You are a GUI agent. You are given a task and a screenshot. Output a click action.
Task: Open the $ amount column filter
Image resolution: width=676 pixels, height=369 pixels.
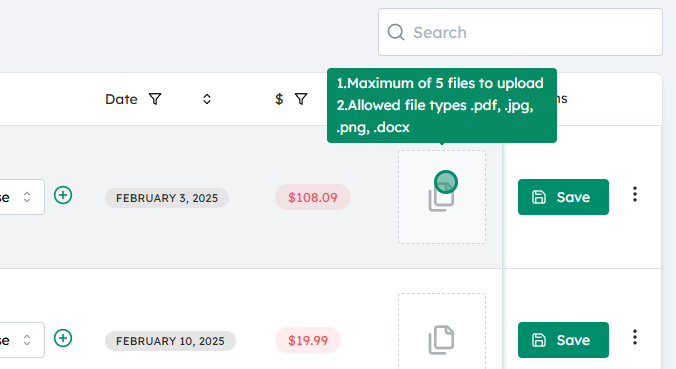coord(301,99)
